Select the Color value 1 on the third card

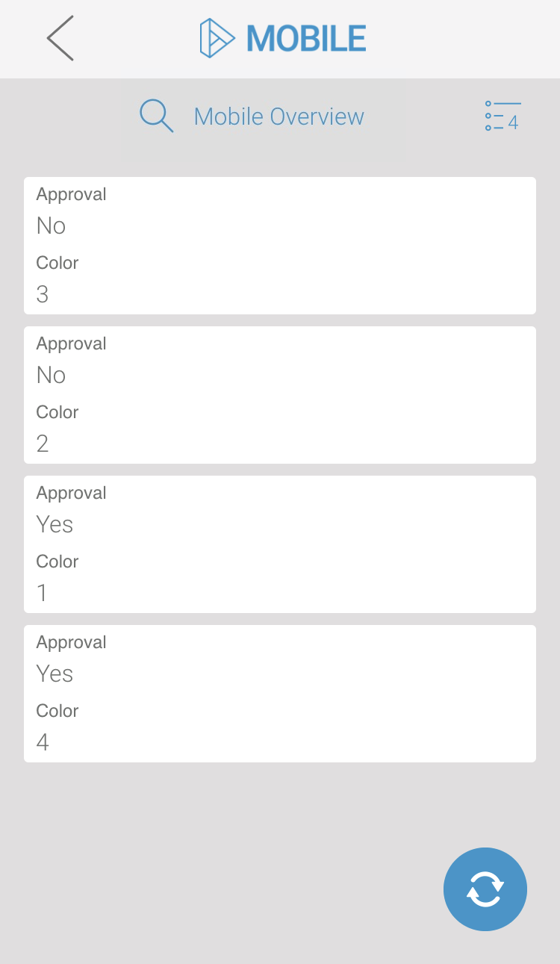[x=42, y=592]
